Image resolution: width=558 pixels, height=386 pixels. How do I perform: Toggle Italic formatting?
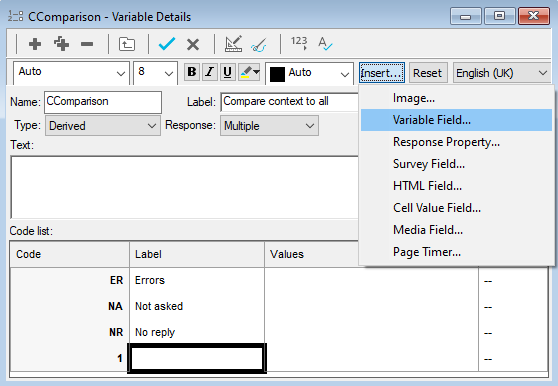pos(210,72)
